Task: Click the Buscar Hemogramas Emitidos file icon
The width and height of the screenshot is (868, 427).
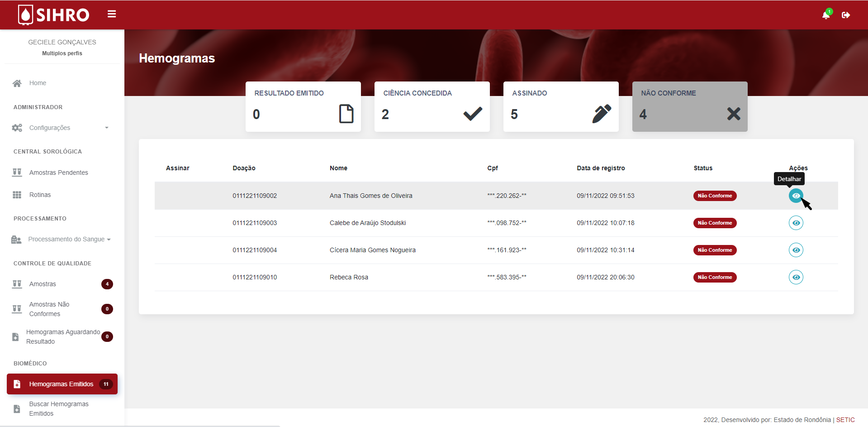Action: point(17,409)
